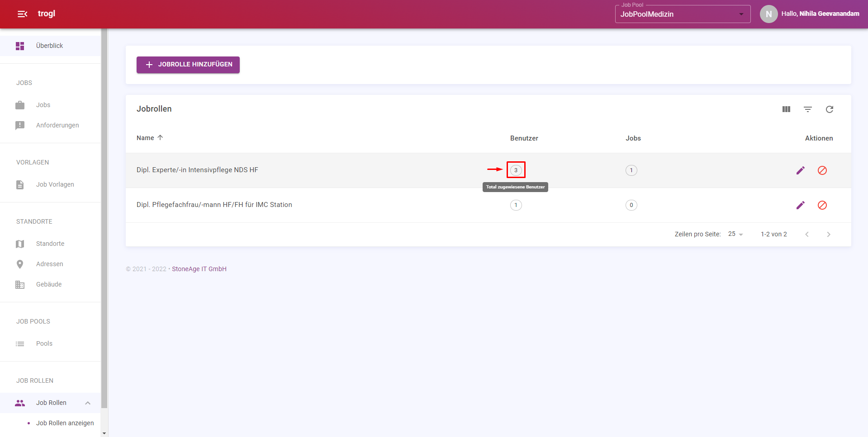The height and width of the screenshot is (437, 868).
Task: Click the sidebar scroll down arrow
Action: [x=104, y=433]
